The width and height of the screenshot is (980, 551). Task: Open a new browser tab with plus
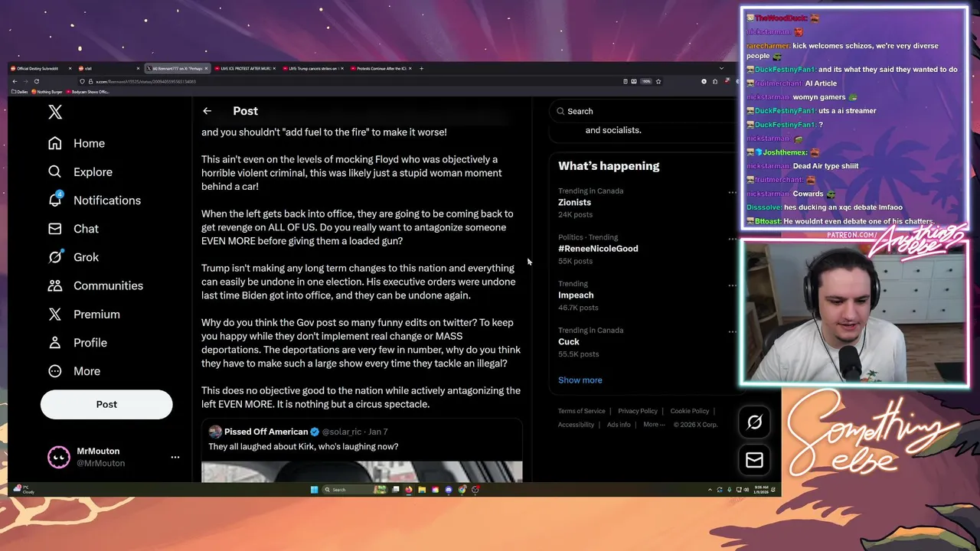click(x=421, y=69)
